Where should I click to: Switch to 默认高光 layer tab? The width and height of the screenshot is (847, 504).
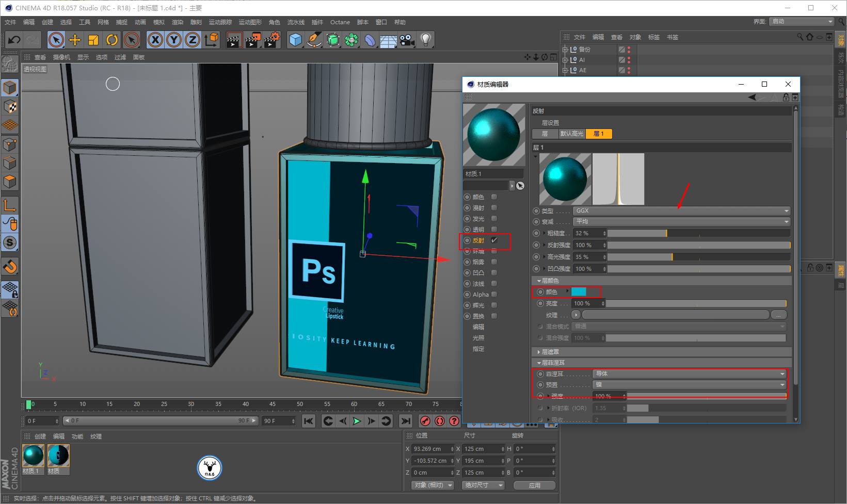click(572, 134)
